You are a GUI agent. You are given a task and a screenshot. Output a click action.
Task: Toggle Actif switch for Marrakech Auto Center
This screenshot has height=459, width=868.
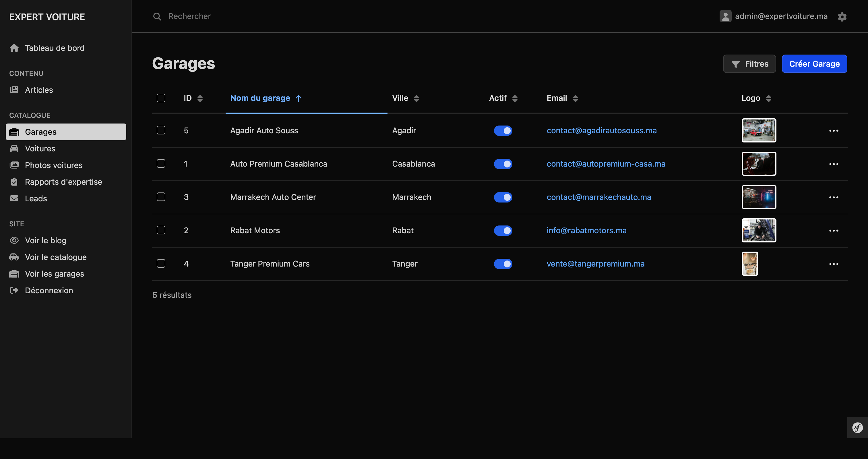pos(503,197)
